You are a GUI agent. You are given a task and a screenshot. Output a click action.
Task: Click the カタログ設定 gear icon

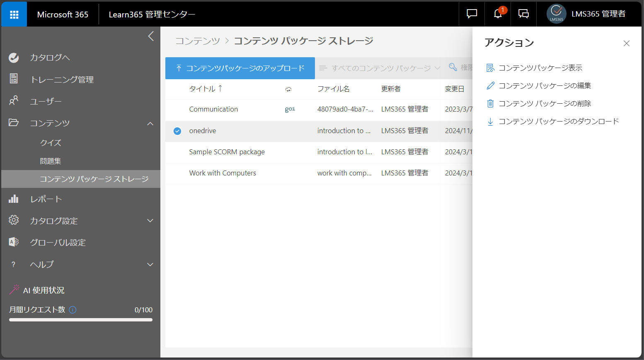(14, 220)
